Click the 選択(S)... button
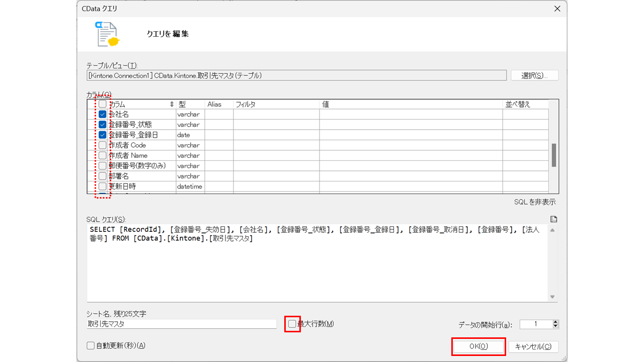 pos(535,75)
